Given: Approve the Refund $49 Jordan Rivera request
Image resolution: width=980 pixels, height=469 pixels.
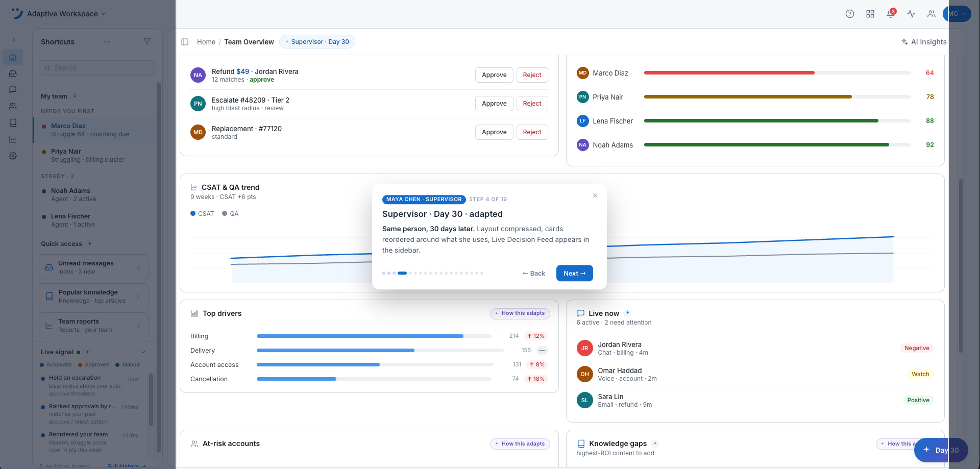Looking at the screenshot, I should [x=494, y=75].
